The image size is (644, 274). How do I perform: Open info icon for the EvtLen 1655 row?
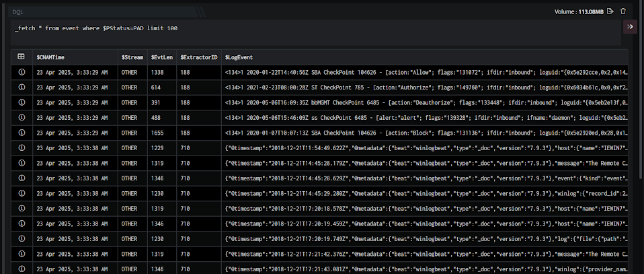coord(22,133)
